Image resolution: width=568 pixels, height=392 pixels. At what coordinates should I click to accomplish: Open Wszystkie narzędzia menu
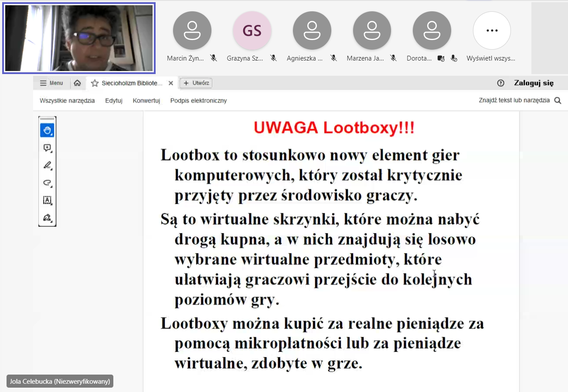[x=67, y=101]
